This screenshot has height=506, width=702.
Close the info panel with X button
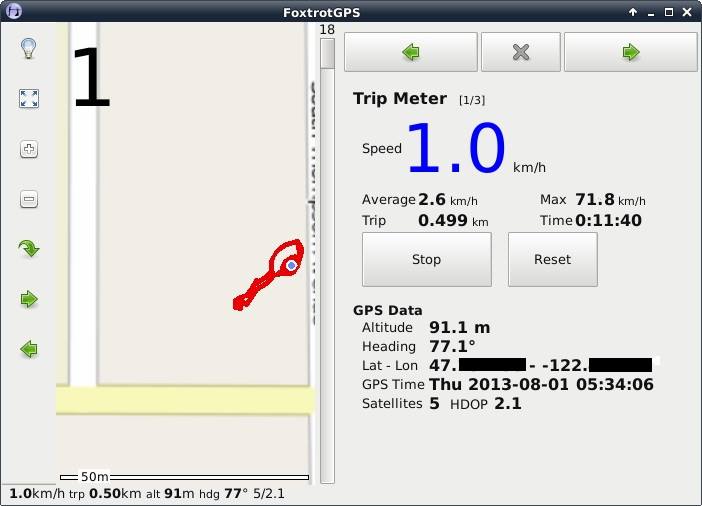(521, 52)
